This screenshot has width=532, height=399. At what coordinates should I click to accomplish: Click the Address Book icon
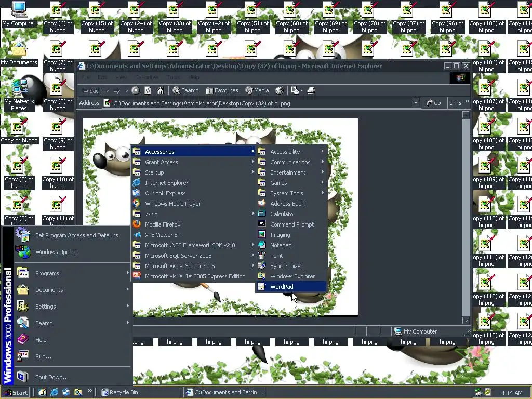tap(262, 203)
